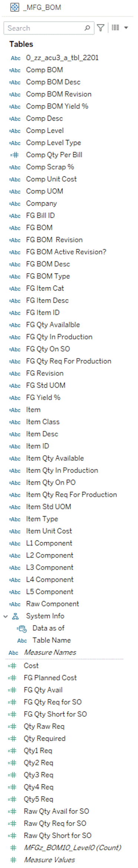
Task: Click the _MFG_BOM data source icon
Action: pyautogui.click(x=14, y=7)
